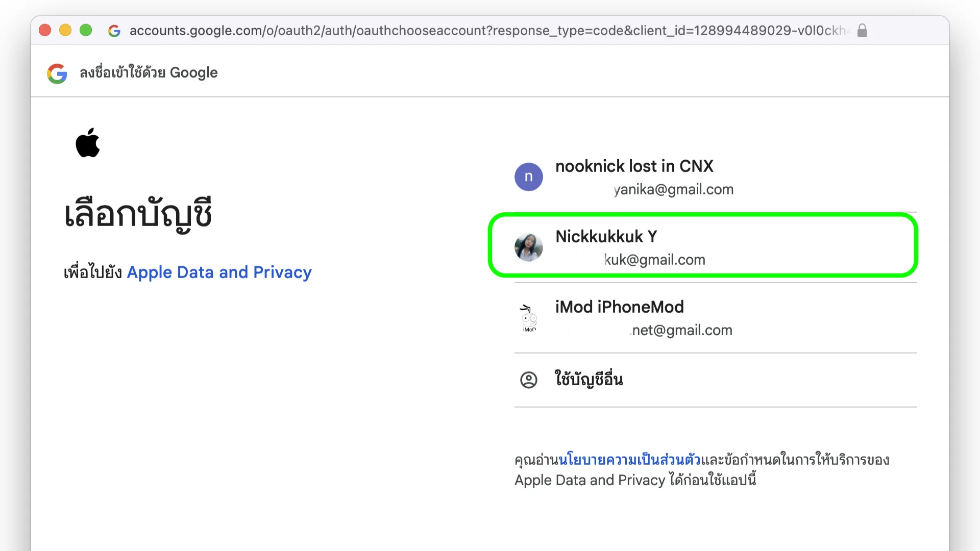The image size is (980, 551).
Task: Pick the iMod iPhoneMod account
Action: point(619,307)
